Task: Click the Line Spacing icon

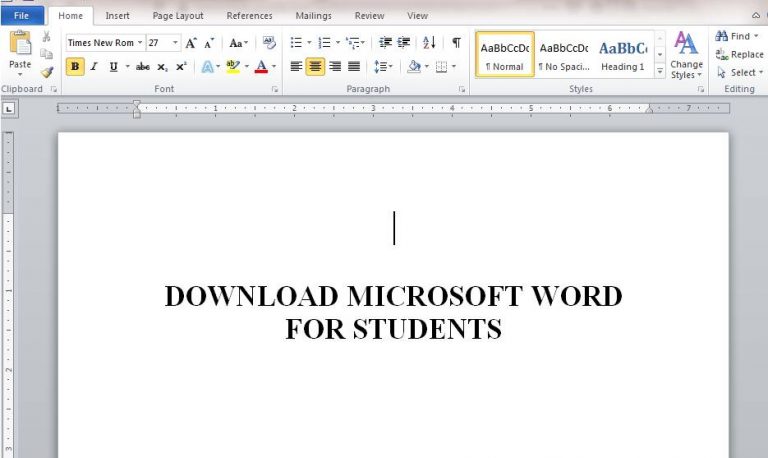Action: point(380,66)
